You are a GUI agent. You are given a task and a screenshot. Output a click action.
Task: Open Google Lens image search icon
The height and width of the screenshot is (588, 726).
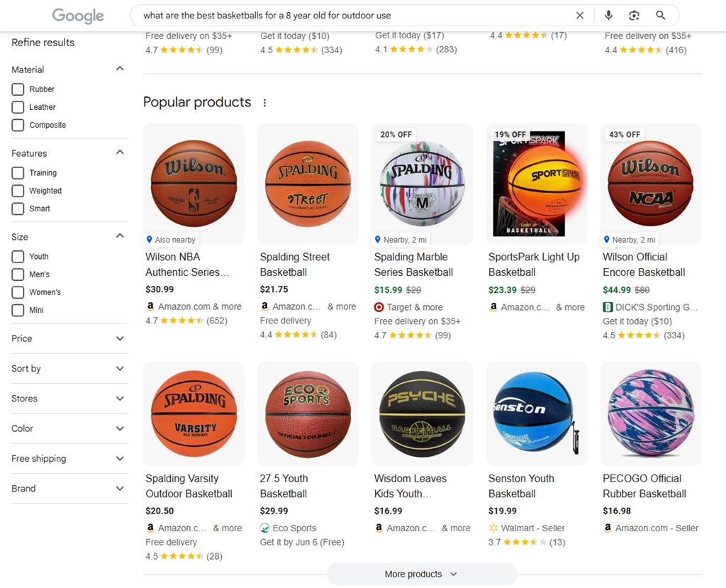point(634,16)
